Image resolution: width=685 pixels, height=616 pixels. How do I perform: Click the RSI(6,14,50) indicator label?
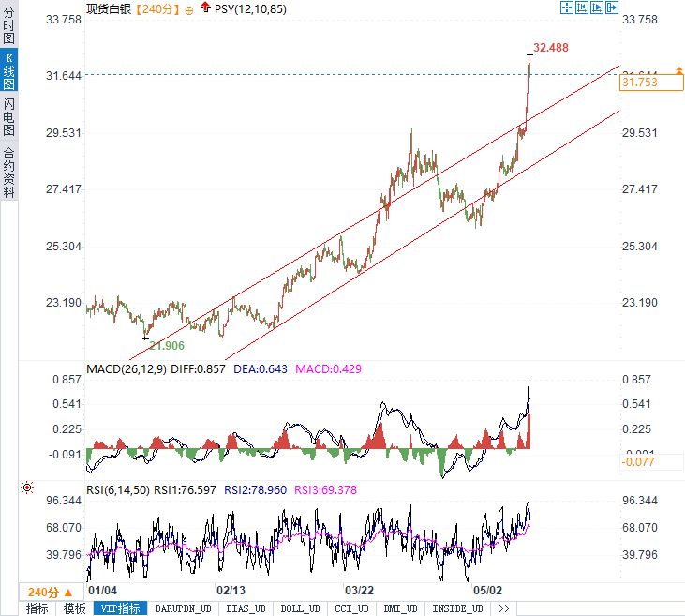(118, 490)
